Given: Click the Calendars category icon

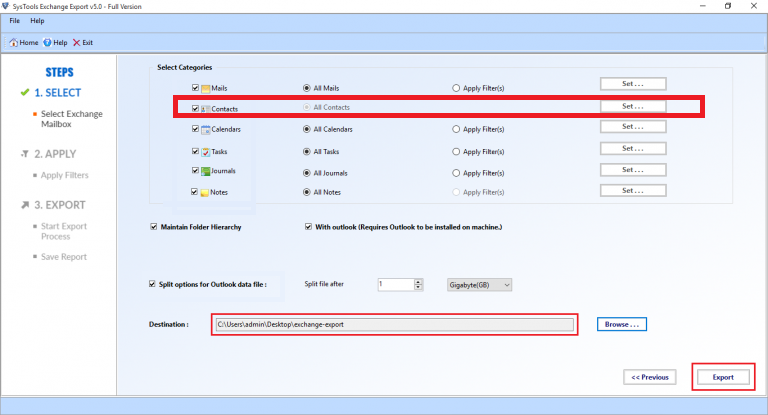Looking at the screenshot, I should 206,129.
